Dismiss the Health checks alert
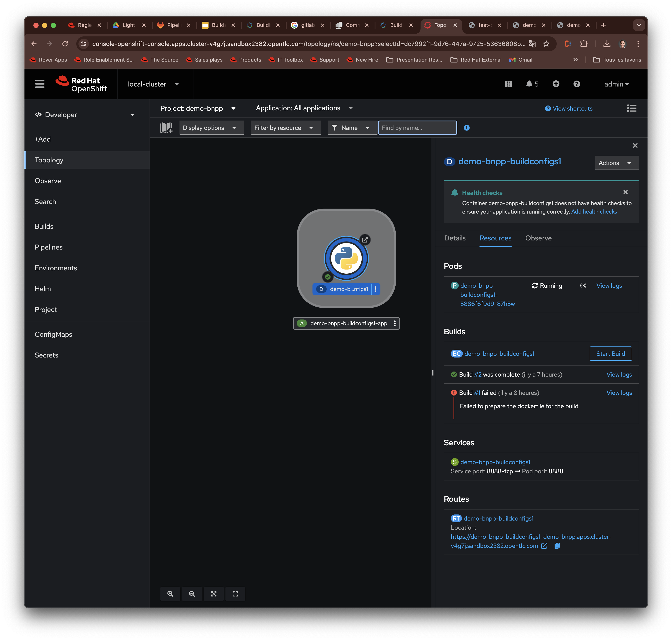This screenshot has width=672, height=640. pyautogui.click(x=625, y=192)
